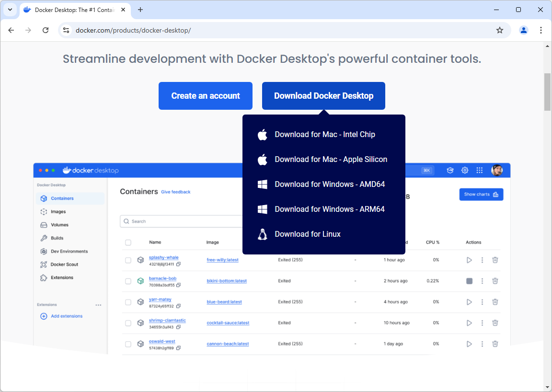Start the splashy-whale container
552x392 pixels.
click(x=469, y=260)
